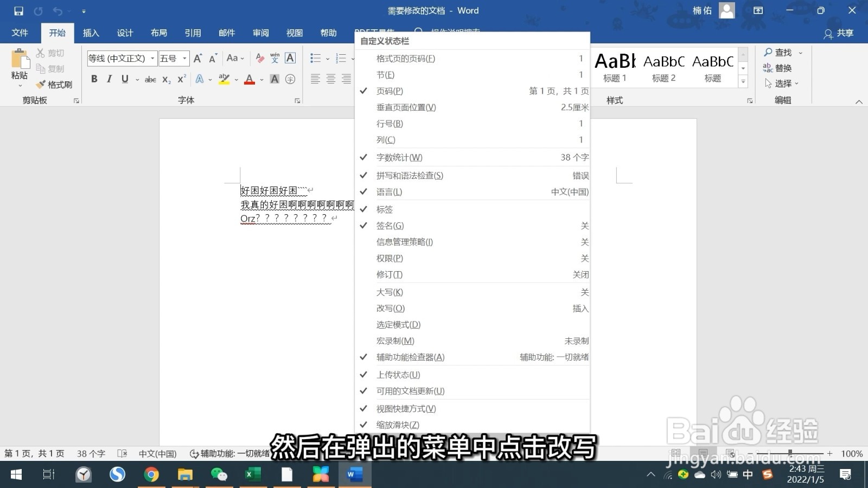Open the bullet list dropdown arrow

point(327,59)
